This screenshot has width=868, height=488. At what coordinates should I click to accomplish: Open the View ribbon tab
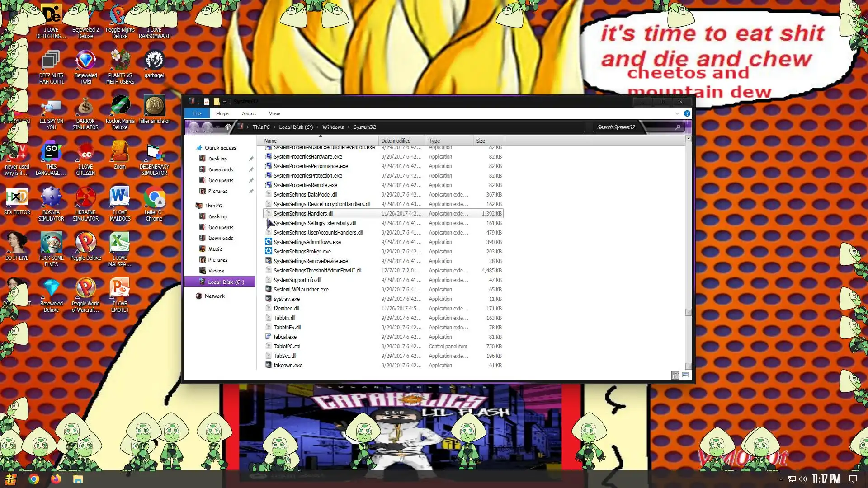pos(274,113)
